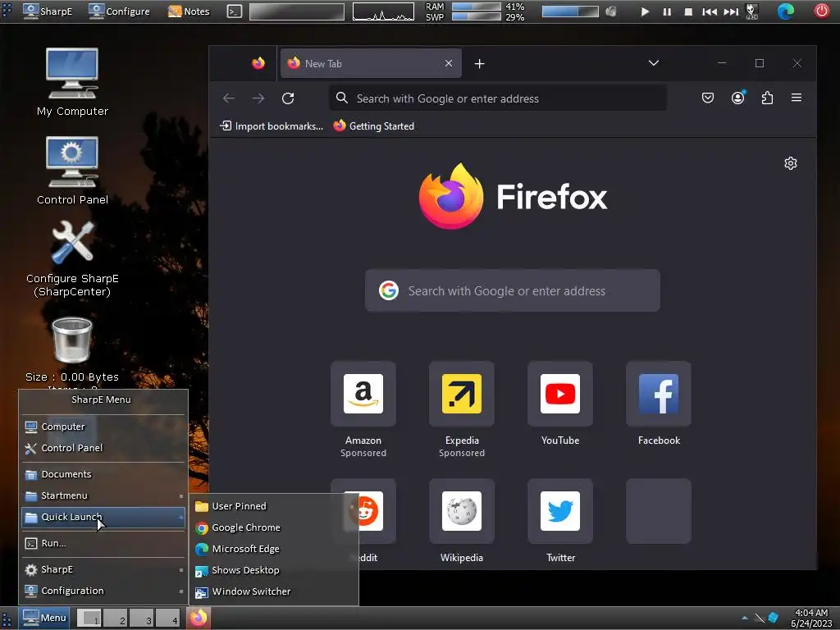840x630 pixels.
Task: Close the New Tab tab
Action: point(449,63)
